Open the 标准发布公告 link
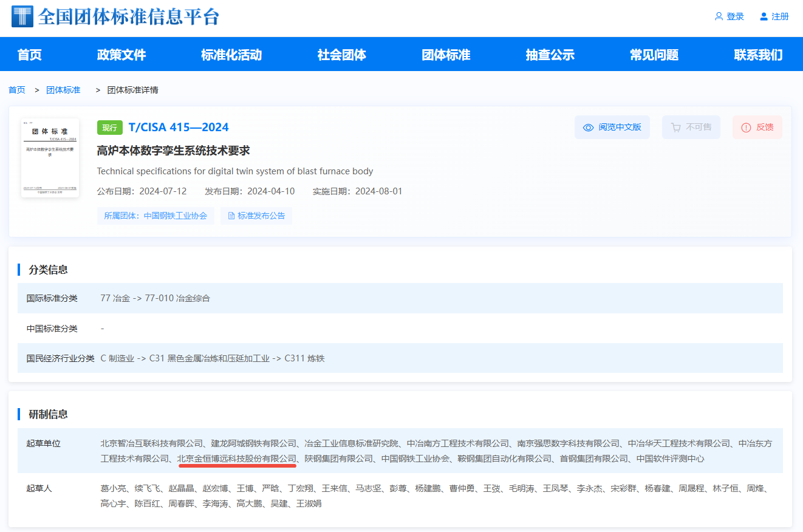This screenshot has height=532, width=803. [x=256, y=216]
